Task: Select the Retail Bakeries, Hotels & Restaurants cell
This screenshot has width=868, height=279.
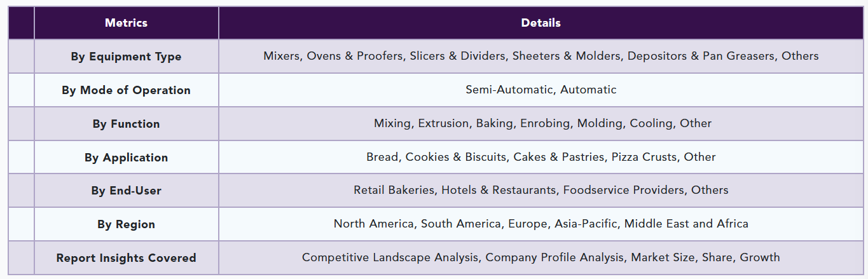Action: pyautogui.click(x=541, y=191)
